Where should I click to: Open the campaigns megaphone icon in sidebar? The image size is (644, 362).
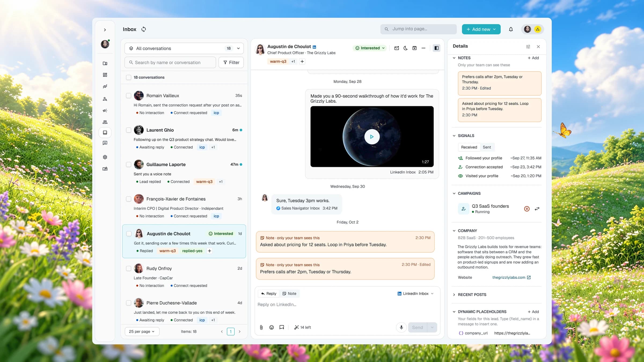(105, 110)
